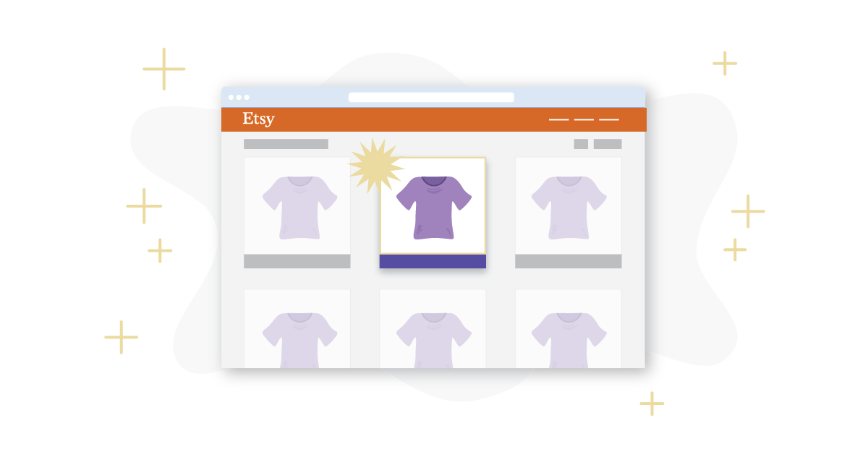Click the middle white line in header navigation

pos(584,119)
